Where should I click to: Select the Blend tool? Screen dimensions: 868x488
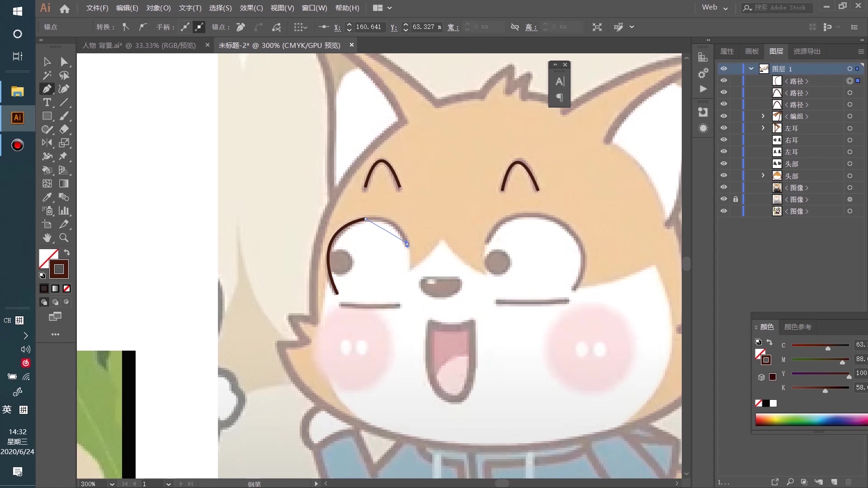(64, 197)
